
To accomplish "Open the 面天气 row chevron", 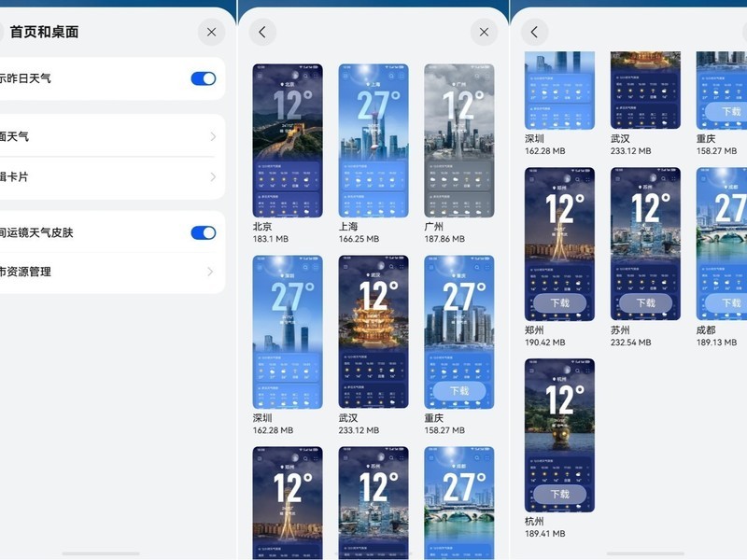I will (213, 136).
